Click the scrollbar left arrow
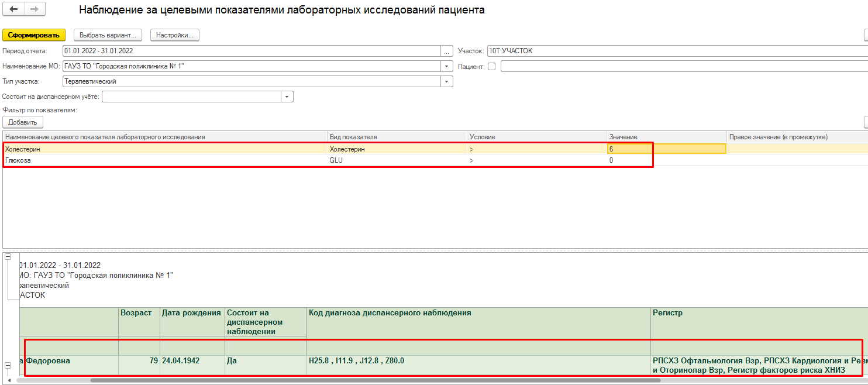The height and width of the screenshot is (385, 868). tap(9, 380)
